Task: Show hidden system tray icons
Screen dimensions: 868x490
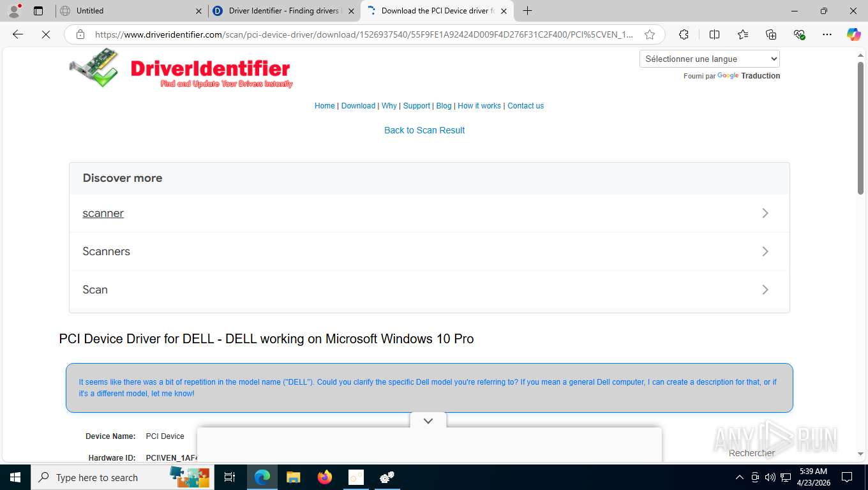Action: point(740,477)
